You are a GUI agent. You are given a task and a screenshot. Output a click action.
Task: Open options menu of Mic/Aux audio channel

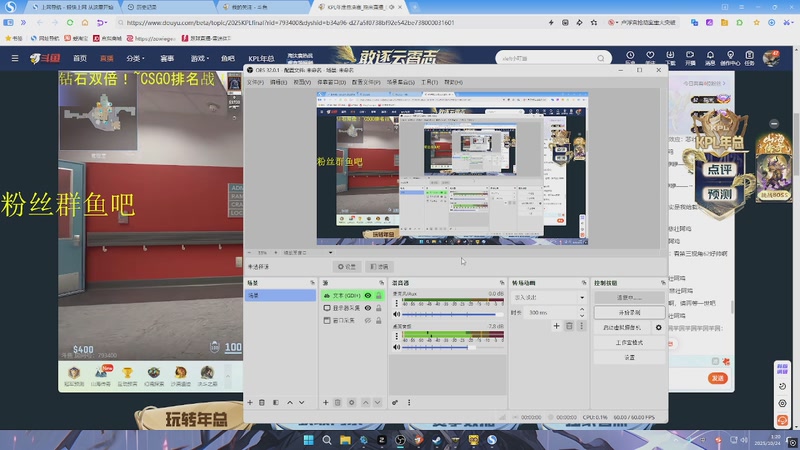396,303
